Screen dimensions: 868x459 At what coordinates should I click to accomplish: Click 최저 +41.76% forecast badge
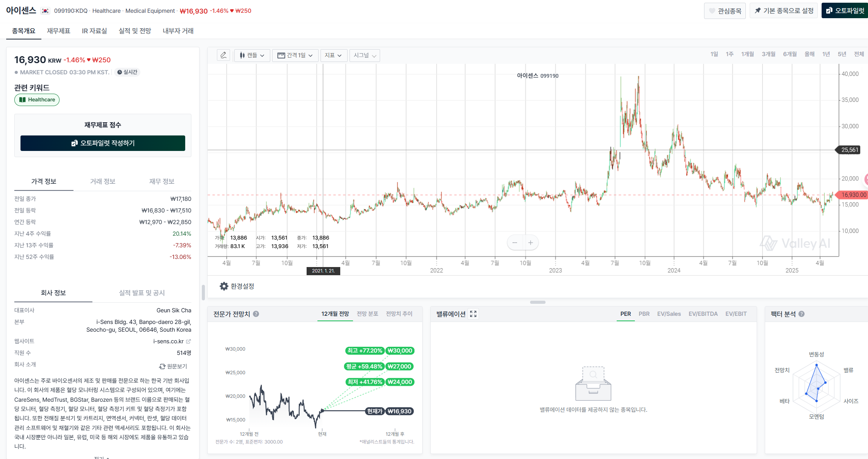pos(365,382)
